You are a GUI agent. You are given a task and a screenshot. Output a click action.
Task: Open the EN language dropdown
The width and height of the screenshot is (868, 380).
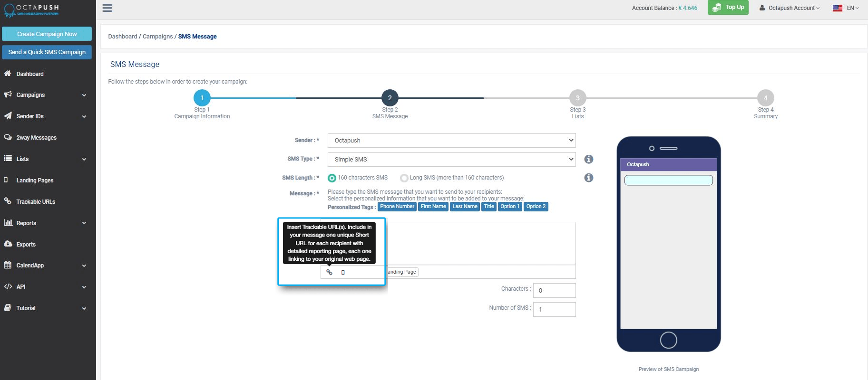[853, 8]
